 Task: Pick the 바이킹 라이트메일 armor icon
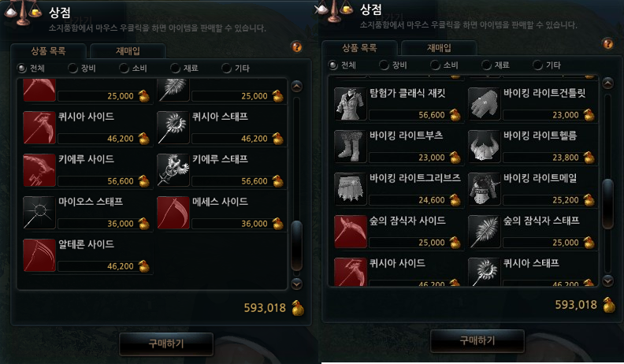485,189
